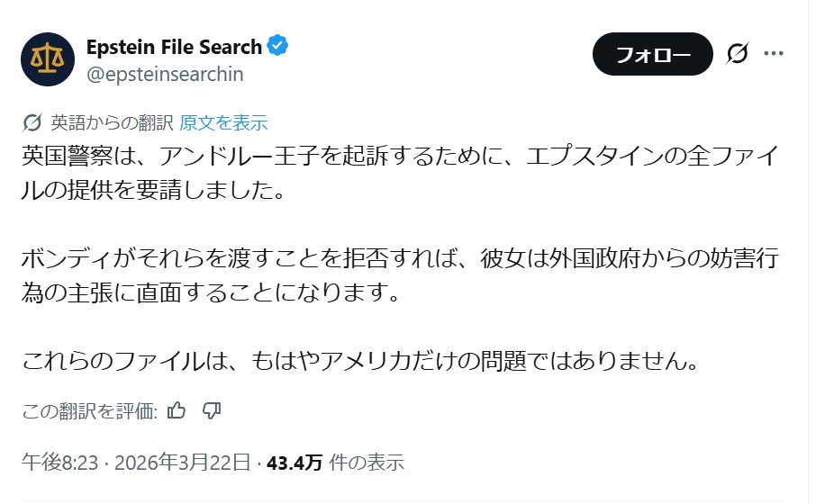Open the Epstein File Search profile avatar
This screenshot has height=504, width=834.
48,58
